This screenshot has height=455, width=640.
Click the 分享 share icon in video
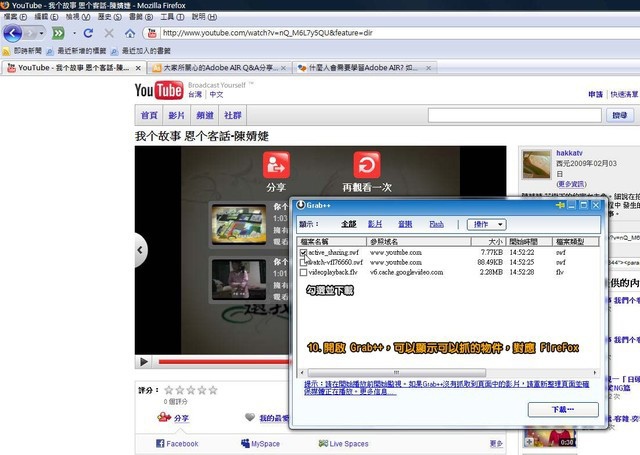[276, 165]
